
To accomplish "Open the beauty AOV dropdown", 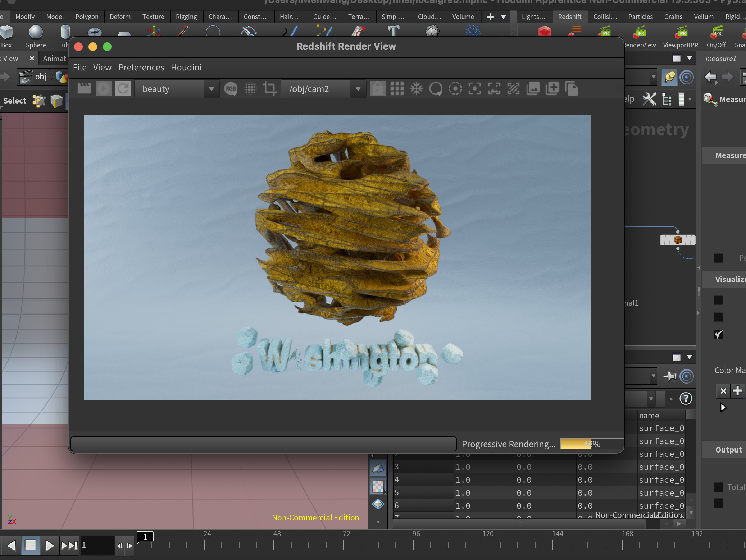I will point(177,89).
